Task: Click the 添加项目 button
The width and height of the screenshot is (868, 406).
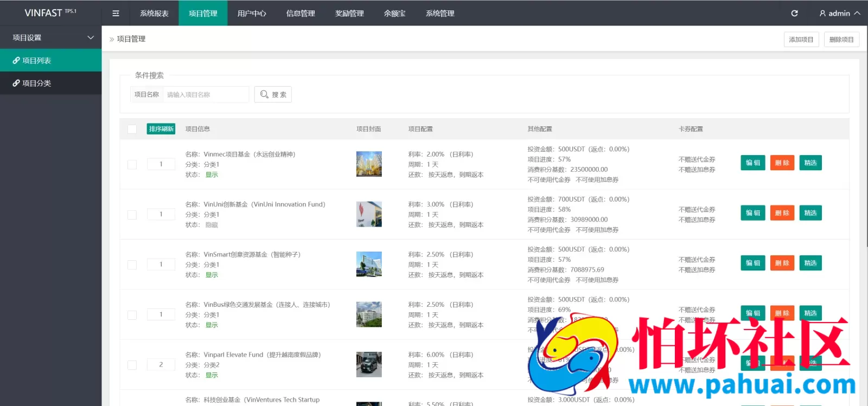Action: click(801, 40)
